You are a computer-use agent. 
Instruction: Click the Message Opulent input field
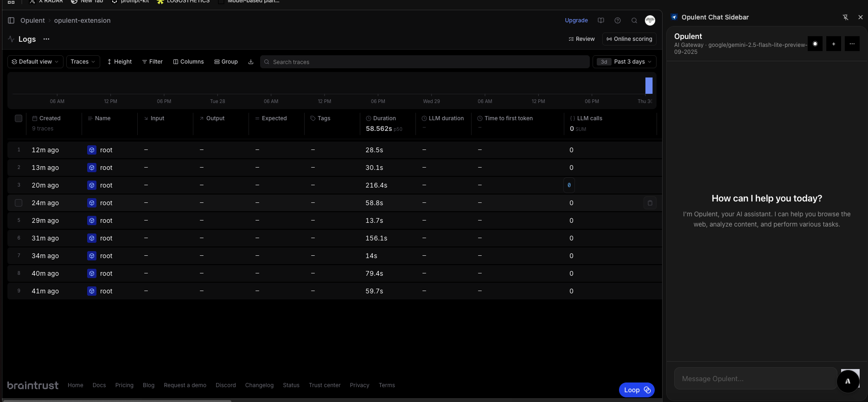756,379
